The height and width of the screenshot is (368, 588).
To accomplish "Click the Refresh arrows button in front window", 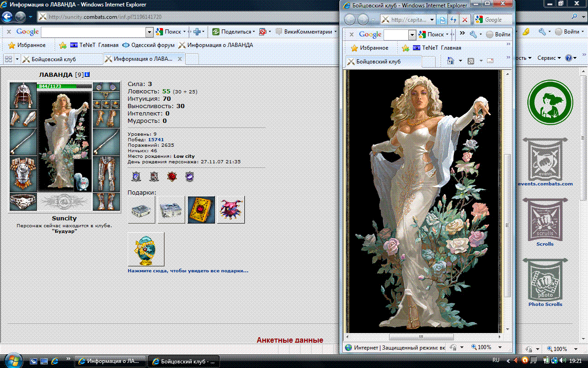I will [453, 20].
